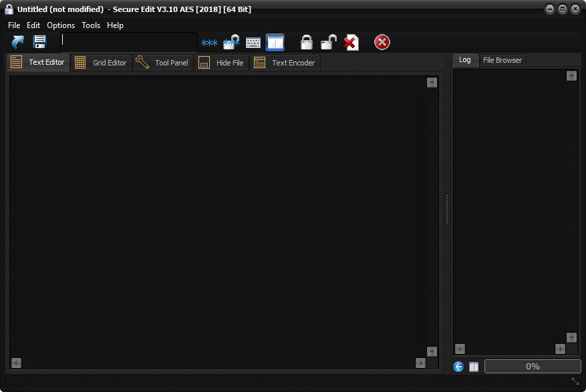Select the File Browser tab

click(x=502, y=60)
